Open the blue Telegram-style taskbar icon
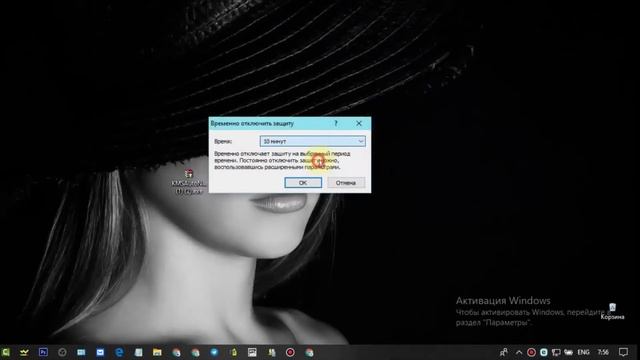Screen dimensions: 640x360 click(x=214, y=352)
